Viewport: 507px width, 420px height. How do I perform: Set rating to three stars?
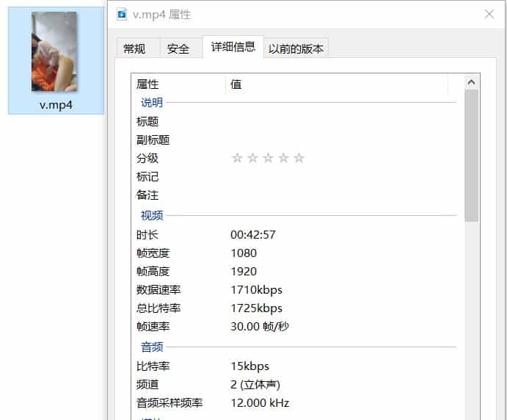(268, 158)
